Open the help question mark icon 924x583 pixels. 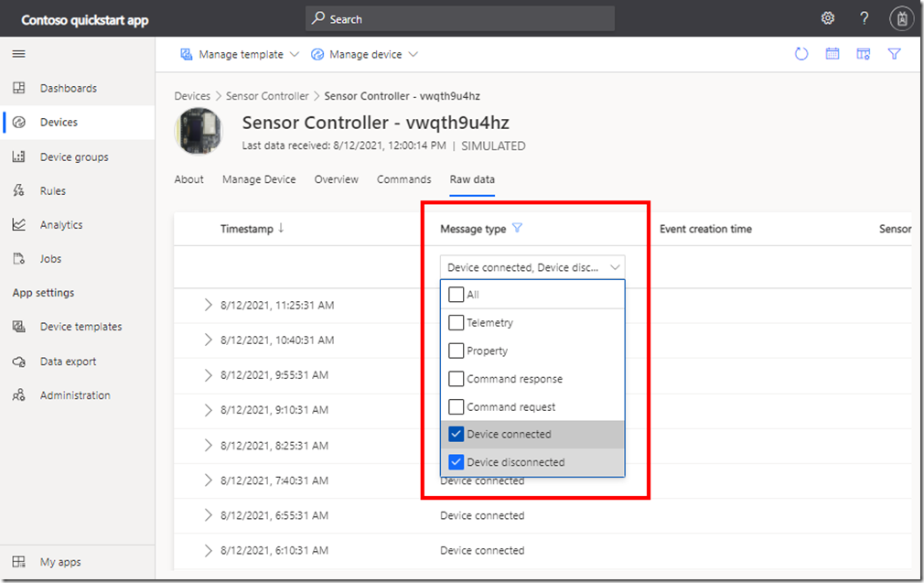coord(864,18)
